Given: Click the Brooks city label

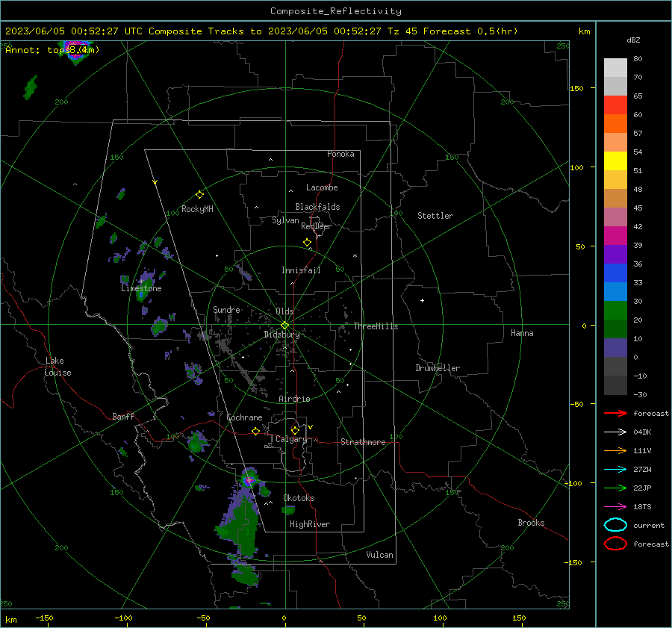Looking at the screenshot, I should pos(531,523).
